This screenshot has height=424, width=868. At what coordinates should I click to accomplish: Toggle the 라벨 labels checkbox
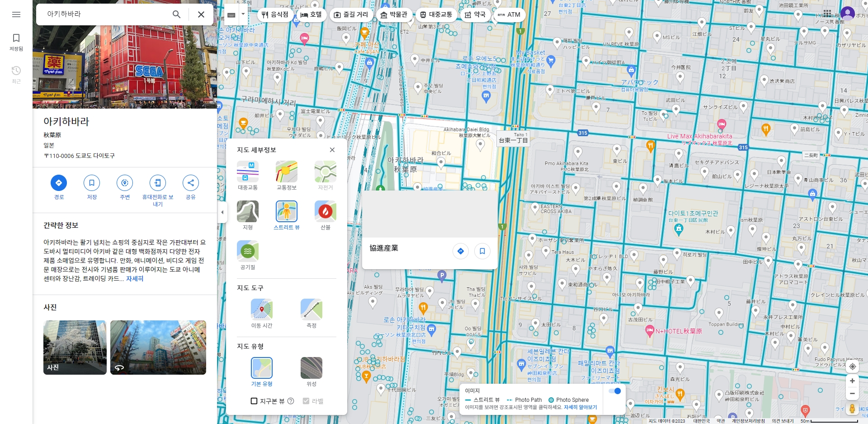(306, 401)
